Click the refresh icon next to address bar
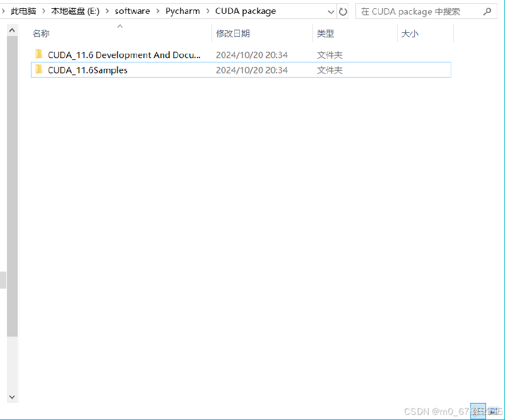 343,12
